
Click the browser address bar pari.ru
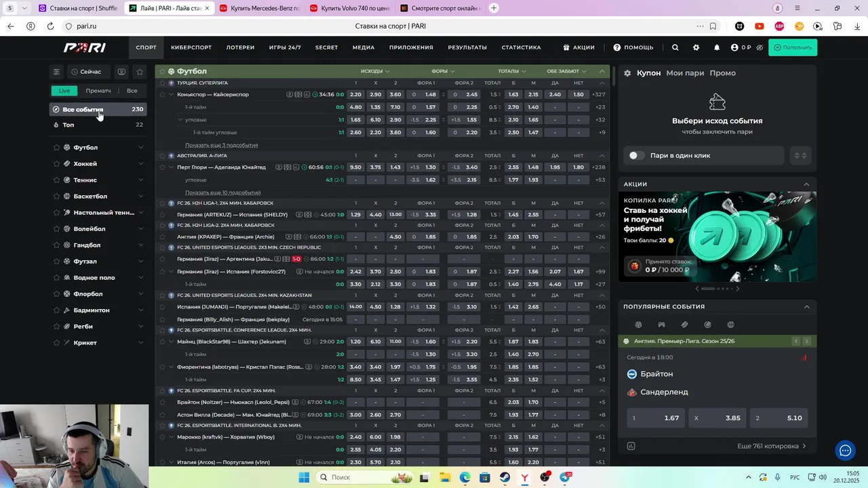(x=86, y=26)
